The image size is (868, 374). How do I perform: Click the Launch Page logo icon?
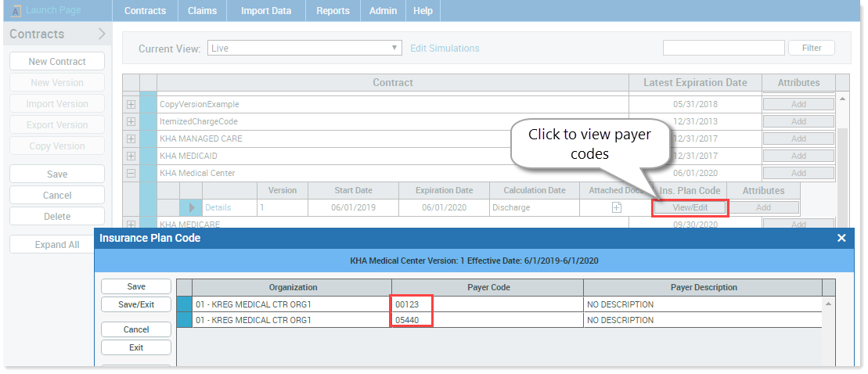16,10
